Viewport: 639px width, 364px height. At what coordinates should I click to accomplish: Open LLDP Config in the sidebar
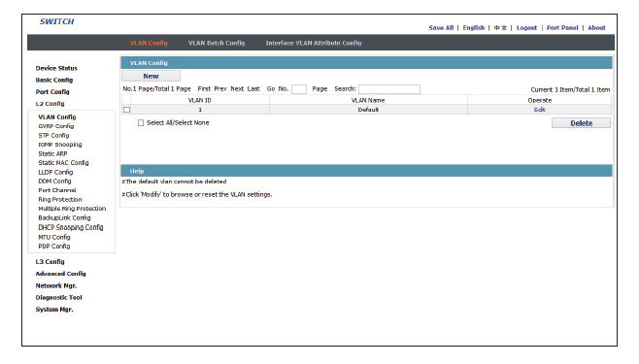click(55, 172)
